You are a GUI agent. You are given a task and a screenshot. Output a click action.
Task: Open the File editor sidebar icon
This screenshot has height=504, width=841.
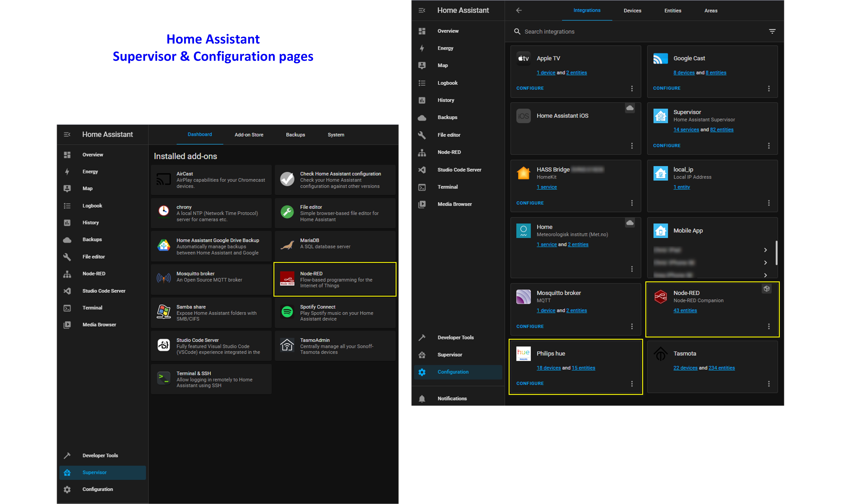422,135
